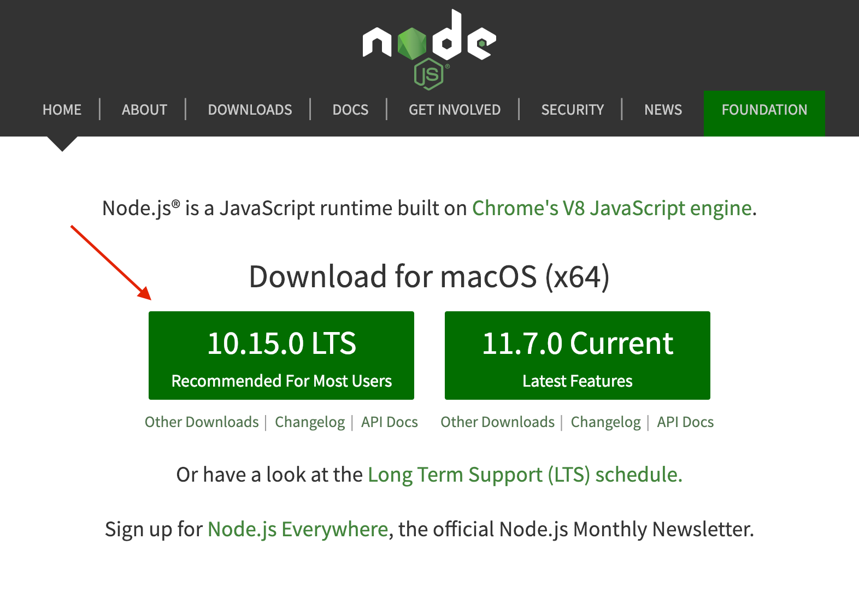Viewport: 859px width, 616px height.
Task: Sign up via Node.js Everywhere link
Action: click(x=298, y=530)
